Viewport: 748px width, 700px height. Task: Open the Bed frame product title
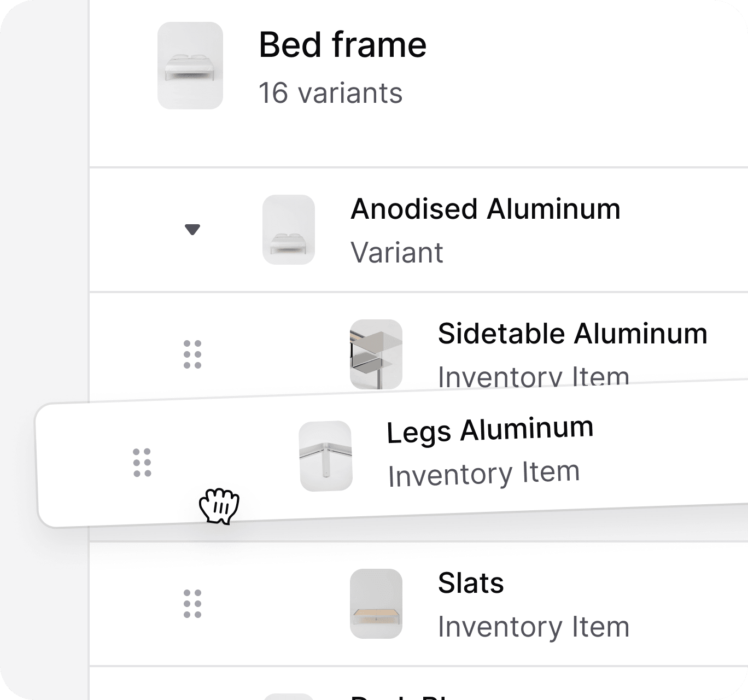pos(342,45)
